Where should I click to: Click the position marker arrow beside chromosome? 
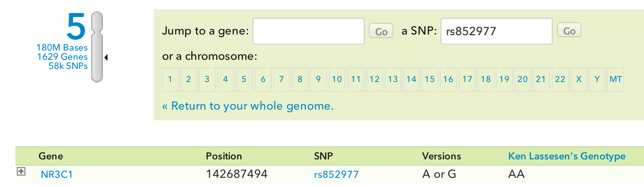[106, 57]
